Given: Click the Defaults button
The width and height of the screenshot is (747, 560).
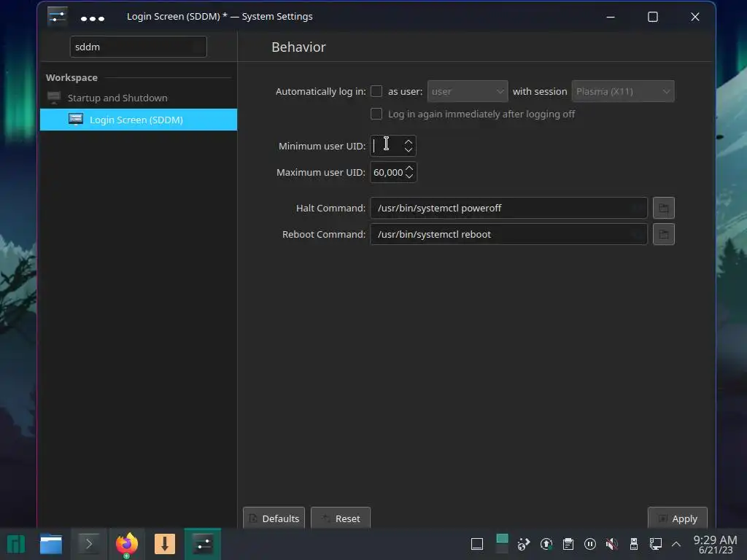Looking at the screenshot, I should point(274,518).
